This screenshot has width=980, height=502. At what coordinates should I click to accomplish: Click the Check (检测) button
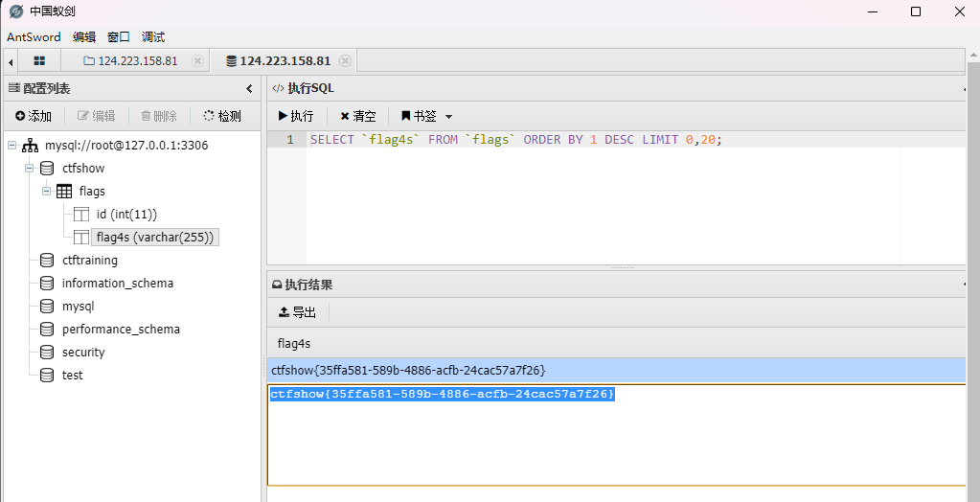tap(222, 116)
